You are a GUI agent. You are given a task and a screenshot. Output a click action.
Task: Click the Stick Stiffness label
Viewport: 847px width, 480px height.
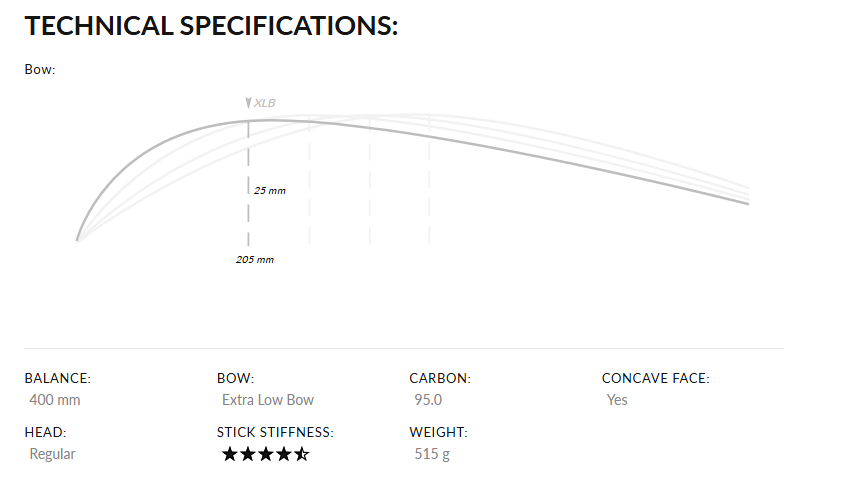point(275,433)
